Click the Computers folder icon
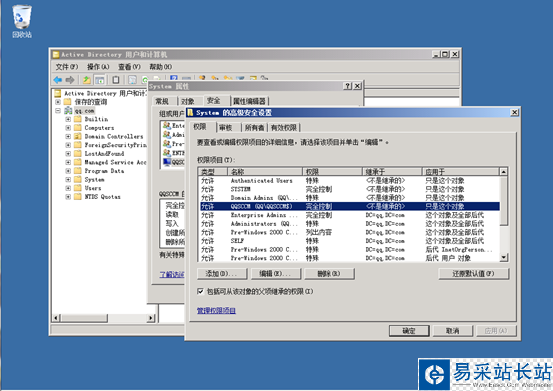This screenshot has height=391, width=553. click(x=78, y=128)
